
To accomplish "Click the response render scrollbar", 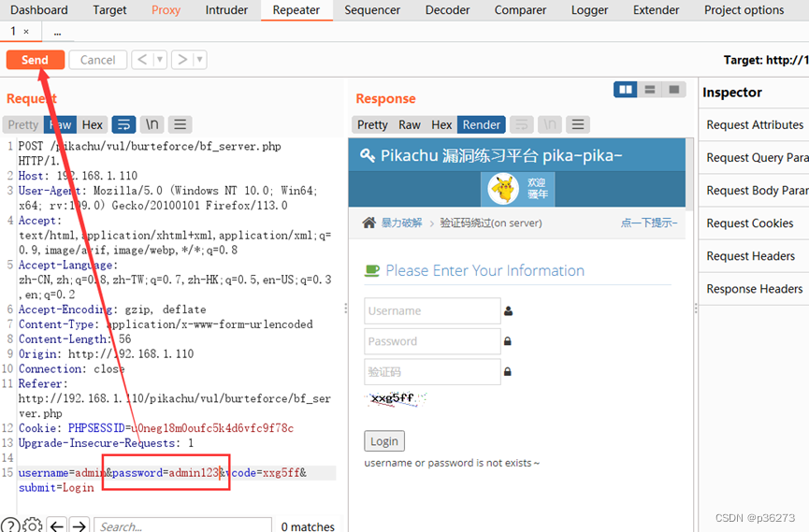I will coord(689,175).
